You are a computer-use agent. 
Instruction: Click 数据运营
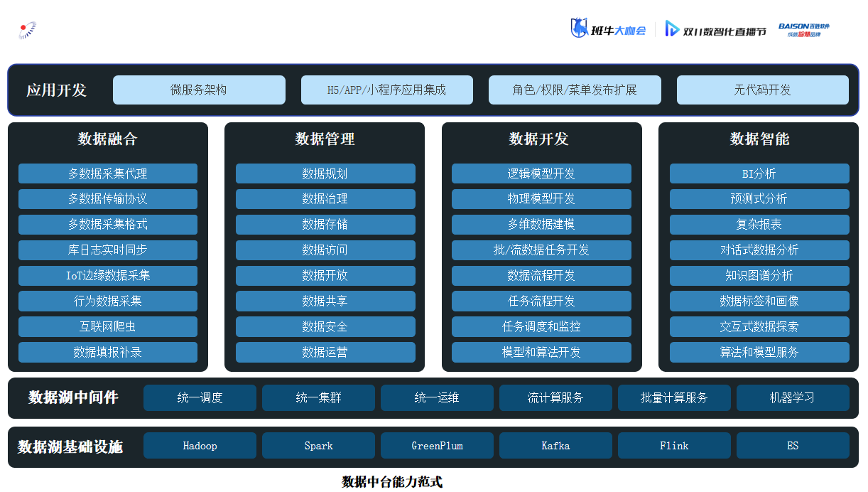pyautogui.click(x=325, y=353)
